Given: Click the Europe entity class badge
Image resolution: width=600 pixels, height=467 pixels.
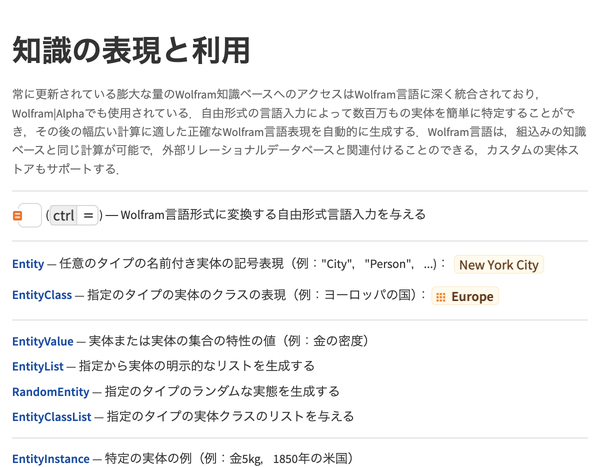Looking at the screenshot, I should [x=465, y=296].
